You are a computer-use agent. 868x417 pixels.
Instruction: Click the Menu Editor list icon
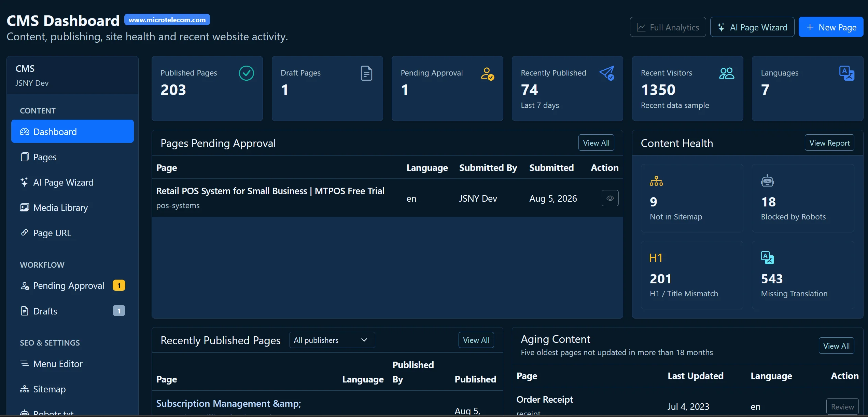(x=25, y=363)
